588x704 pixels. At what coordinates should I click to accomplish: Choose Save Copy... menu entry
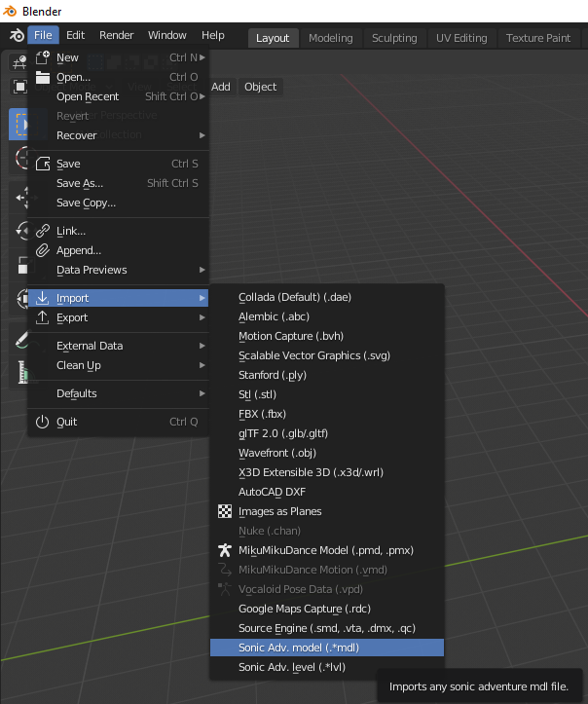[x=119, y=203]
